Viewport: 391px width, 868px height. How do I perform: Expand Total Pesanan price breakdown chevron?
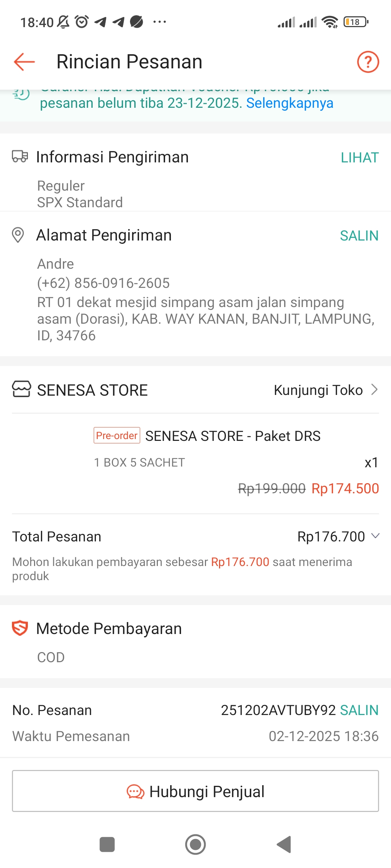375,536
